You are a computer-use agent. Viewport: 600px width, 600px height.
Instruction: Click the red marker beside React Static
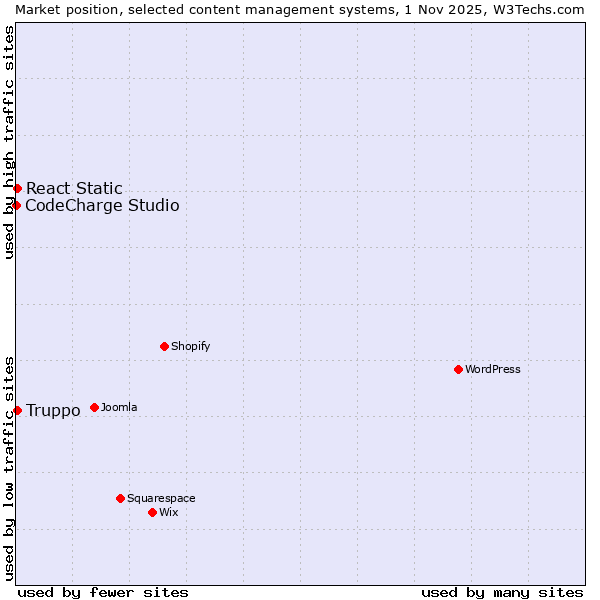tap(17, 188)
